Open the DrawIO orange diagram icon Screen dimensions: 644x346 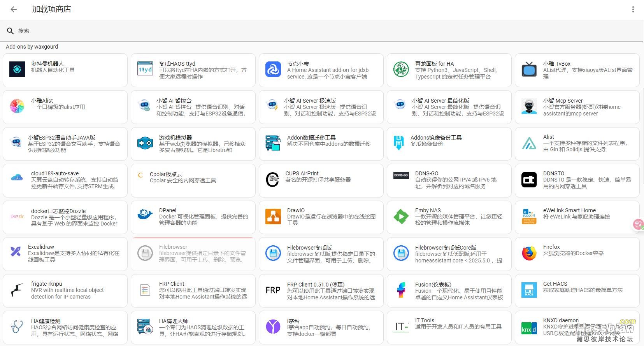click(x=273, y=217)
